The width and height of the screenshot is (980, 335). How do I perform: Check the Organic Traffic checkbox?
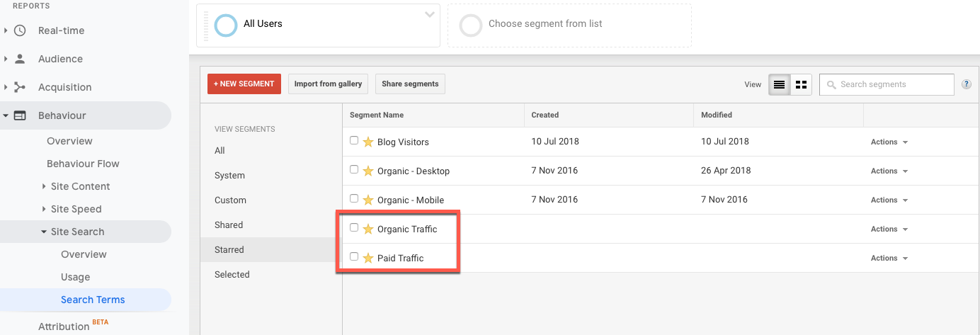click(354, 227)
